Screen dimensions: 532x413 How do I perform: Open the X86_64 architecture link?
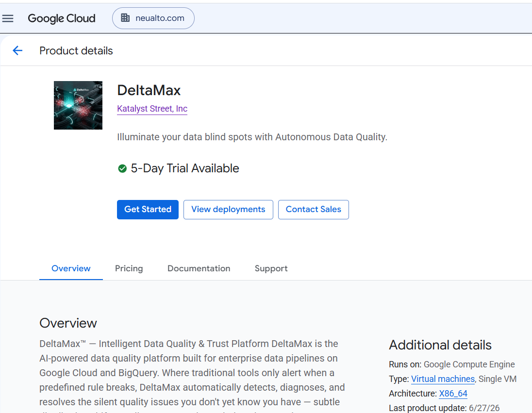pos(453,393)
